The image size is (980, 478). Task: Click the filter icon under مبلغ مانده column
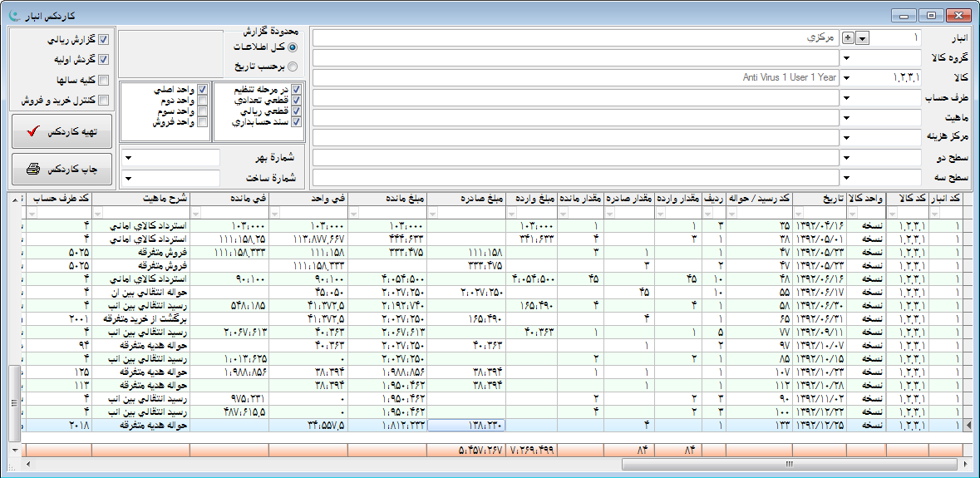(x=353, y=214)
